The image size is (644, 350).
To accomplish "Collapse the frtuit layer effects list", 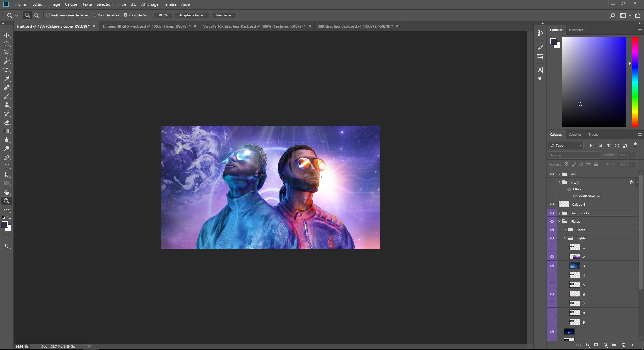I will point(637,182).
